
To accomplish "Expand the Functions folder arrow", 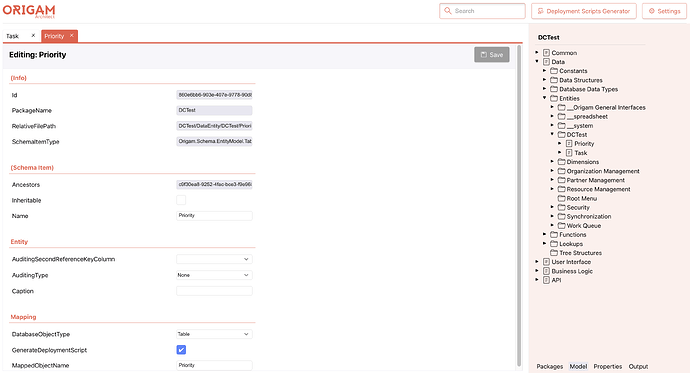I will point(544,234).
